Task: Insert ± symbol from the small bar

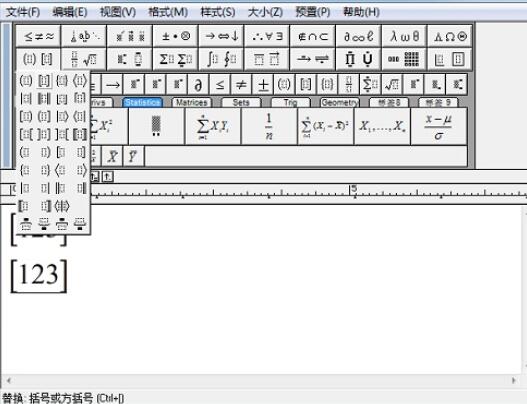Action: pos(263,84)
